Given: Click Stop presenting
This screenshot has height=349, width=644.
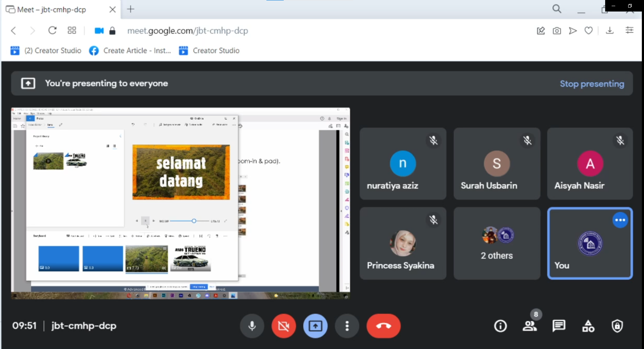Looking at the screenshot, I should point(592,84).
